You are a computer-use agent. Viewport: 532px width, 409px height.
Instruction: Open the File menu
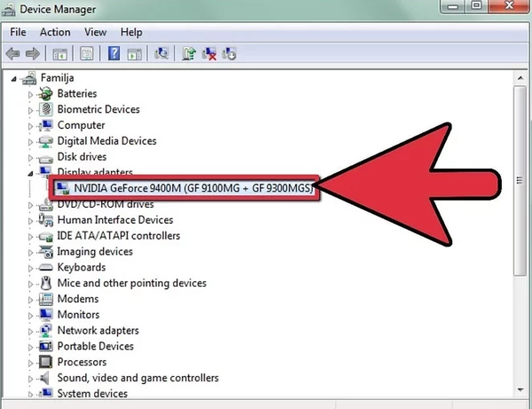18,32
